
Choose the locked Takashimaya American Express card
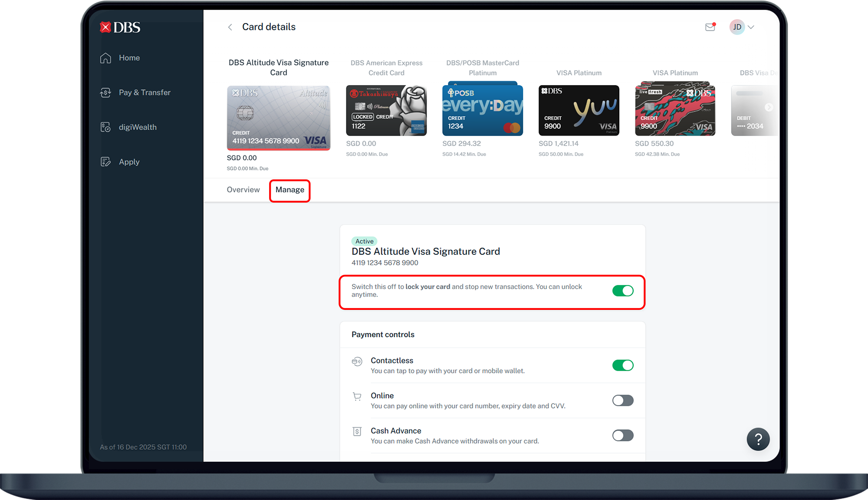coord(386,110)
